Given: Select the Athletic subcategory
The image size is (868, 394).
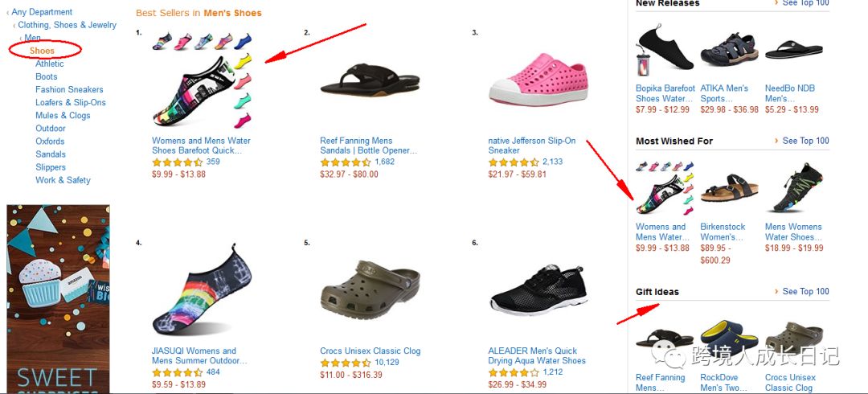Looking at the screenshot, I should click(x=49, y=64).
